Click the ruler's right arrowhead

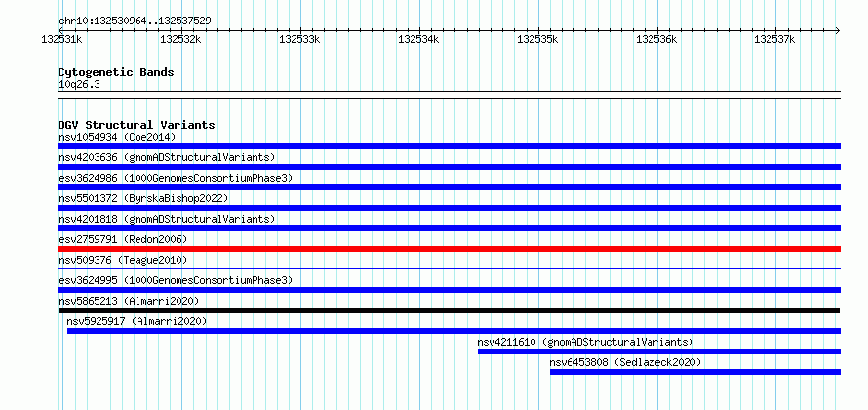tap(838, 31)
